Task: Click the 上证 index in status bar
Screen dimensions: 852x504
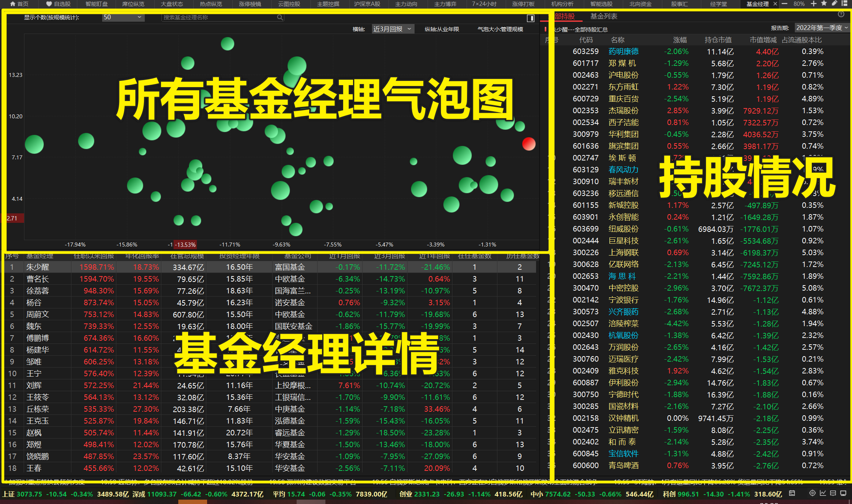Action: pyautogui.click(x=66, y=494)
